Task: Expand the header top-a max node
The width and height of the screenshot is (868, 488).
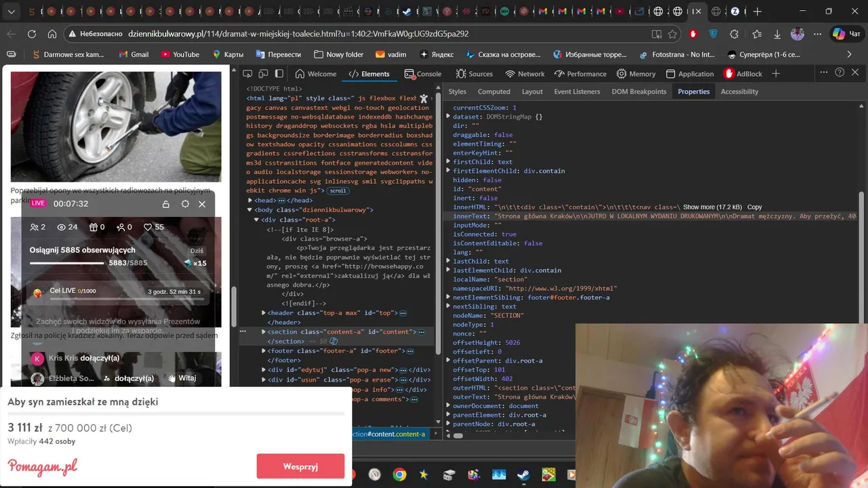Action: pyautogui.click(x=264, y=313)
